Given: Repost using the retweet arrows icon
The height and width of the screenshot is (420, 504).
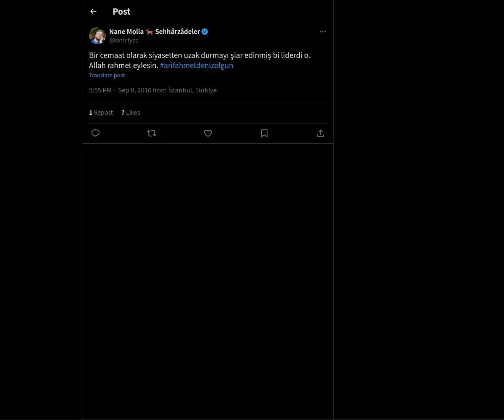Looking at the screenshot, I should tap(152, 133).
